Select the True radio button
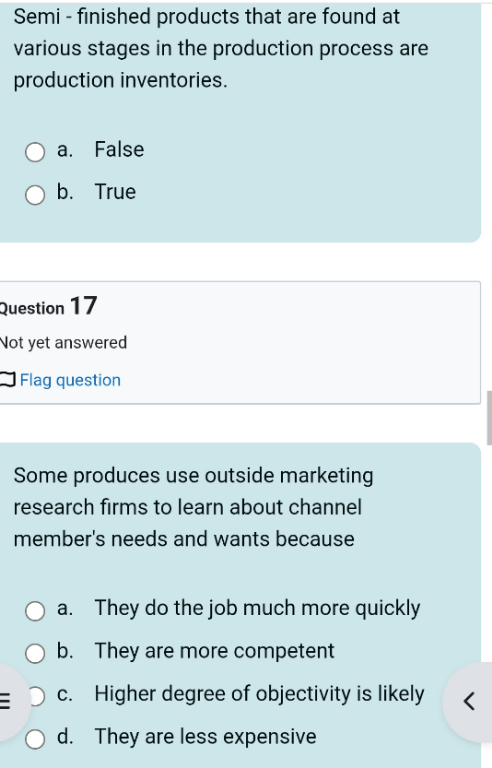 [35, 195]
